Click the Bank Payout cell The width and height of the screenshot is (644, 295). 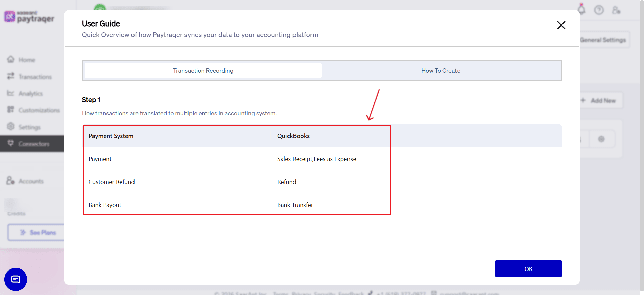coord(105,205)
